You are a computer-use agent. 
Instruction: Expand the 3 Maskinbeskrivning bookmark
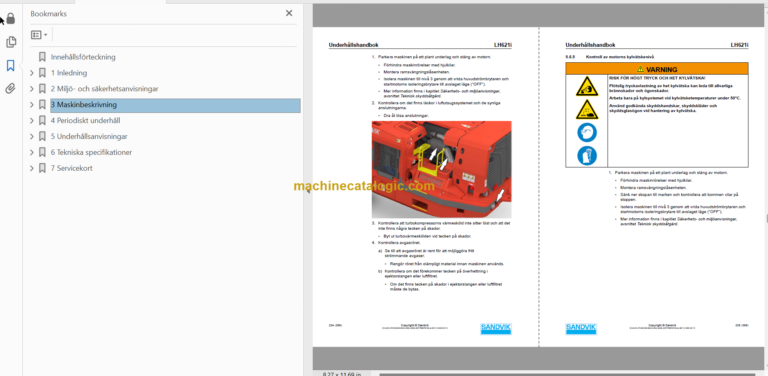pos(32,105)
